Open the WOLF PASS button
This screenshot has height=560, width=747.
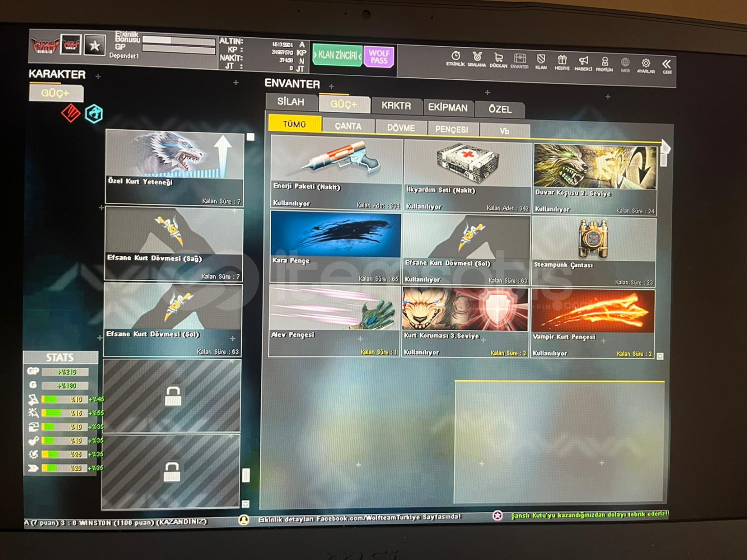[379, 57]
